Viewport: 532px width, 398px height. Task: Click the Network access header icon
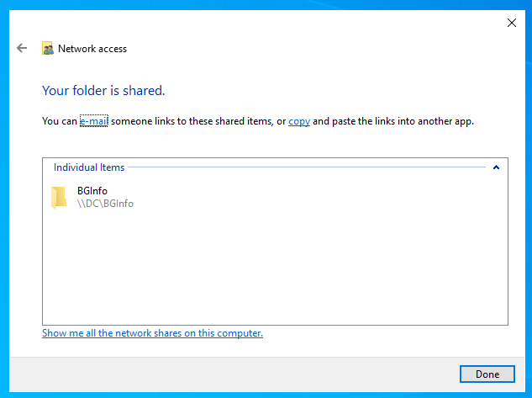click(x=48, y=49)
